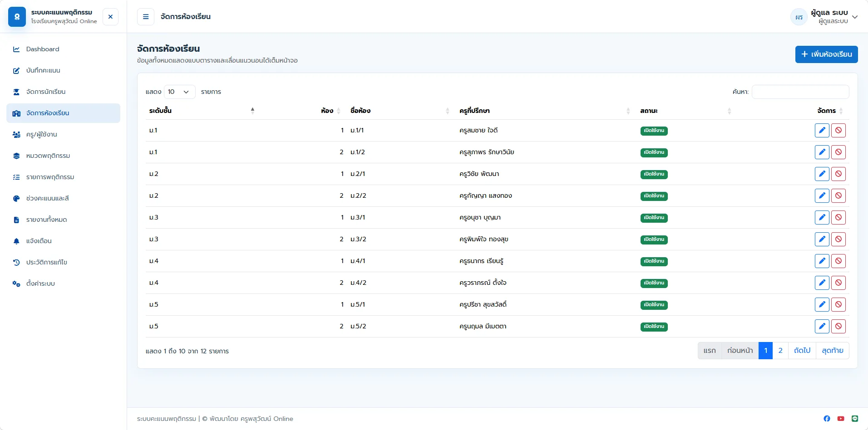Go to page 2 in pagination
Image resolution: width=868 pixels, height=430 pixels.
(x=780, y=351)
